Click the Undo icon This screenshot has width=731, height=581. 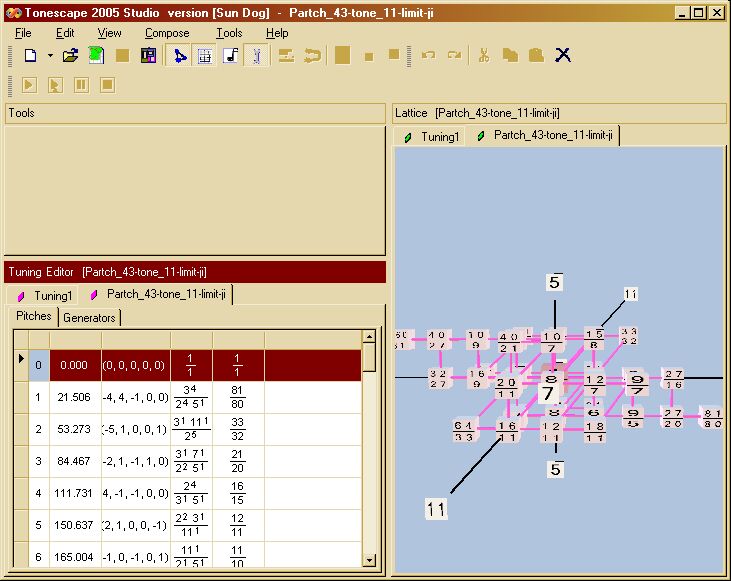428,55
